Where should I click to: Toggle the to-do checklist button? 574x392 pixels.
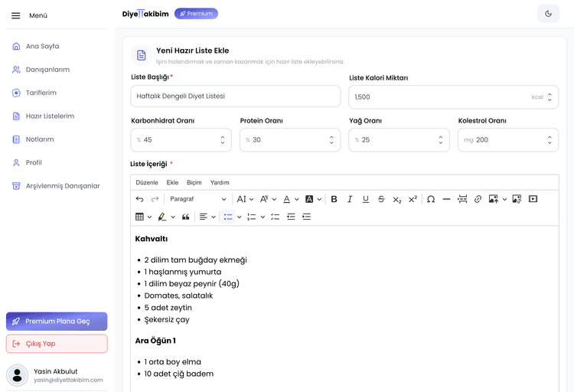pyautogui.click(x=275, y=217)
